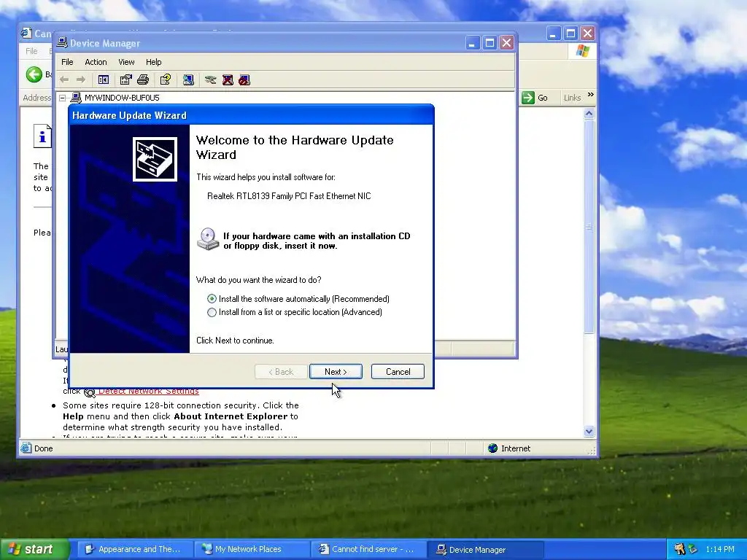Click the blue info icon on the error page
This screenshot has height=560, width=747.
tap(42, 136)
